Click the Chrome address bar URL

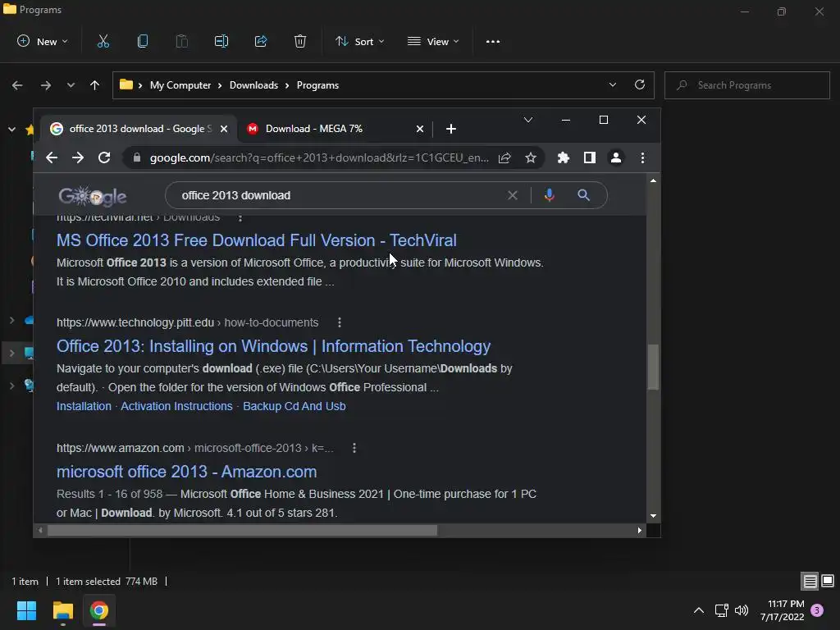(x=319, y=157)
